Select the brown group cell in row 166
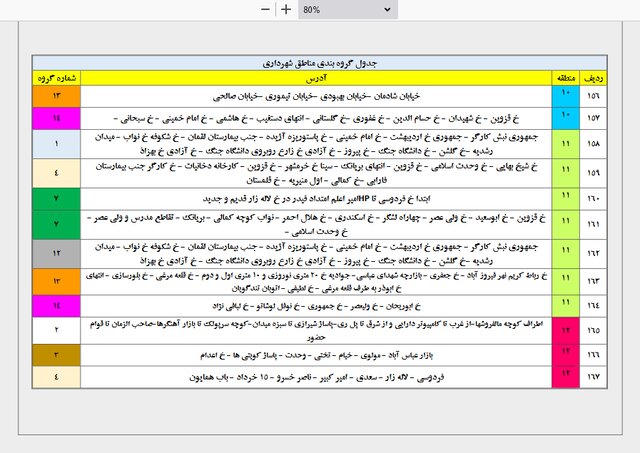Screen dimensions: 640x453 coord(57,353)
